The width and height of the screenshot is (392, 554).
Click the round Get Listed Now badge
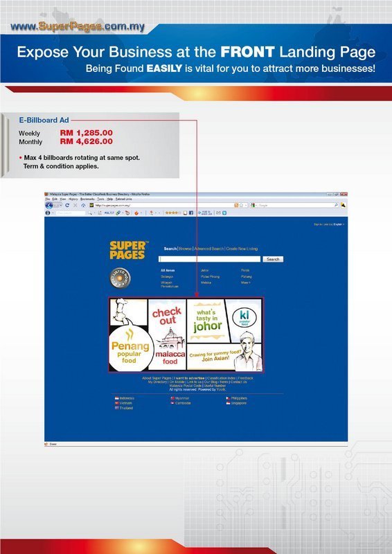click(120, 278)
